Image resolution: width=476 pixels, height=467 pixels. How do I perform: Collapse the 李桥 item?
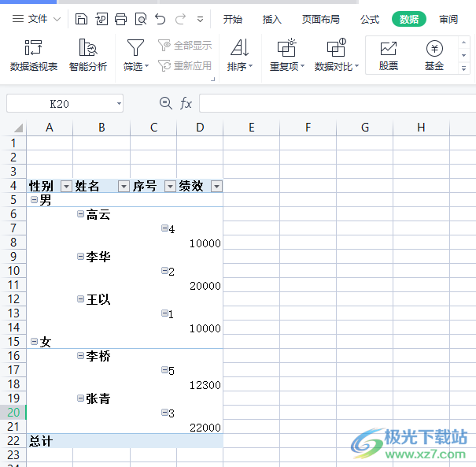(x=80, y=355)
